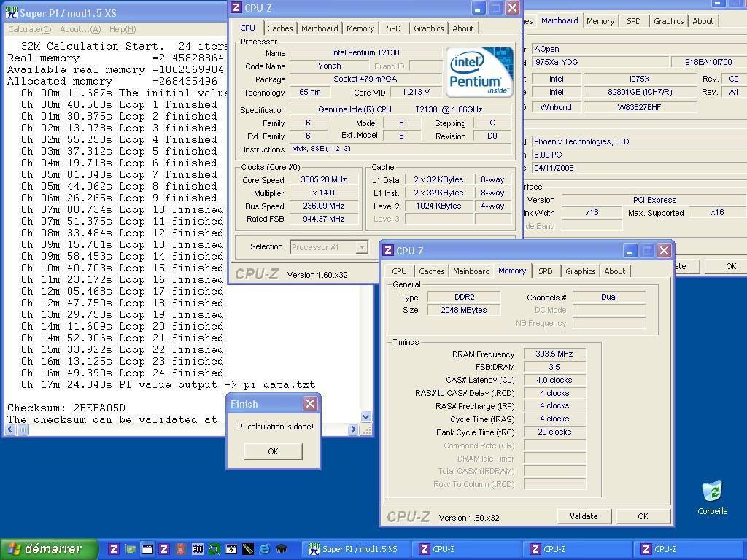Click Super PI title bar icon
This screenshot has width=747, height=560.
[11, 13]
